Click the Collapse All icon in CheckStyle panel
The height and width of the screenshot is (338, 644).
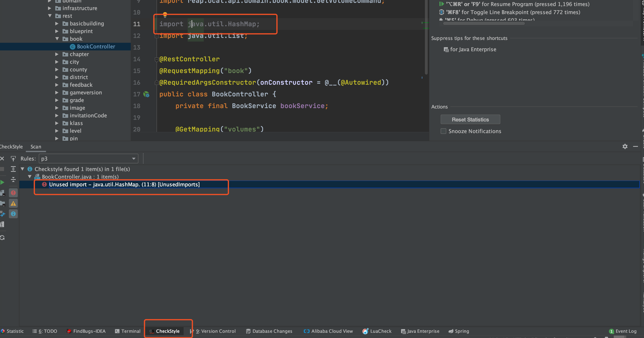(x=13, y=179)
